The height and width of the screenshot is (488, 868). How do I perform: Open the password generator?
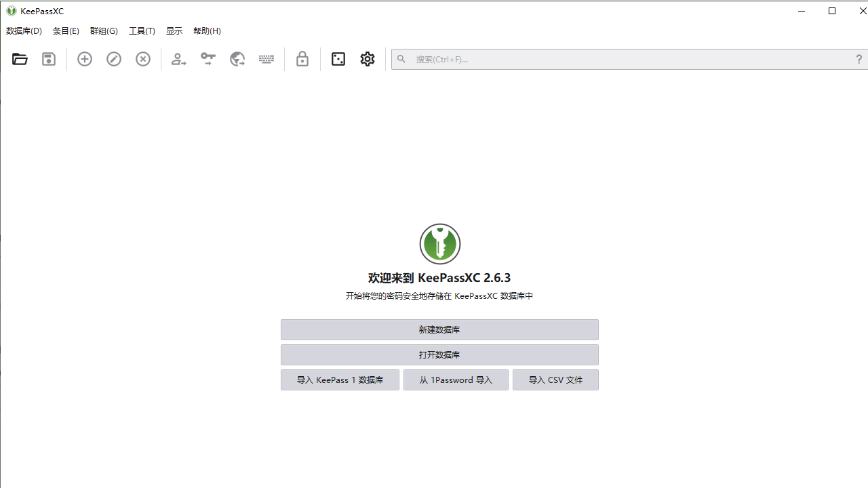338,59
